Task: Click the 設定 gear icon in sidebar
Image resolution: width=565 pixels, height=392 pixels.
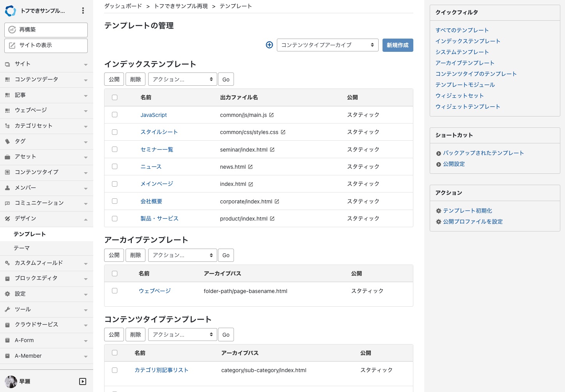Action: [7, 294]
